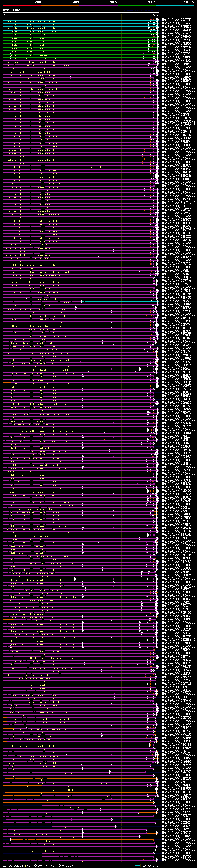Select the UniRef100_B1AY10-3 isoform label

[179, 206]
